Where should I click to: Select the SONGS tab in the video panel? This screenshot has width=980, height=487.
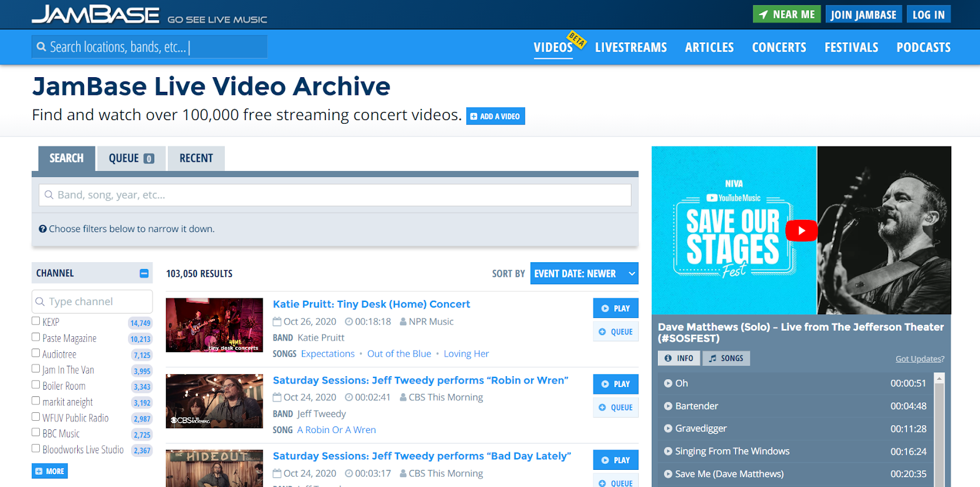pos(726,358)
